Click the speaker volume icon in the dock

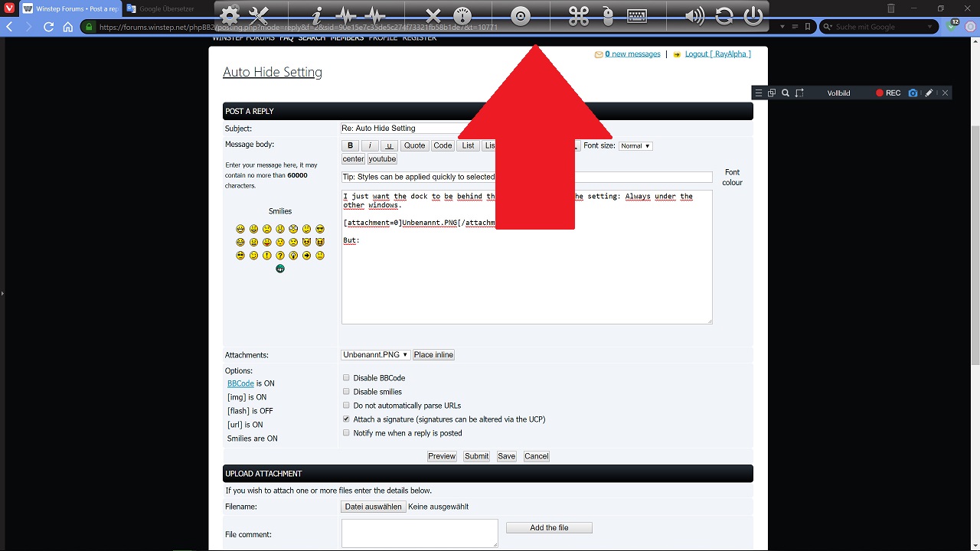(x=694, y=16)
